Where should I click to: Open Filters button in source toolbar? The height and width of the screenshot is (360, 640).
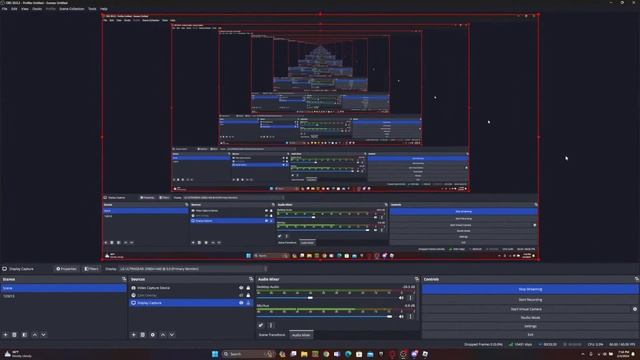pyautogui.click(x=91, y=269)
